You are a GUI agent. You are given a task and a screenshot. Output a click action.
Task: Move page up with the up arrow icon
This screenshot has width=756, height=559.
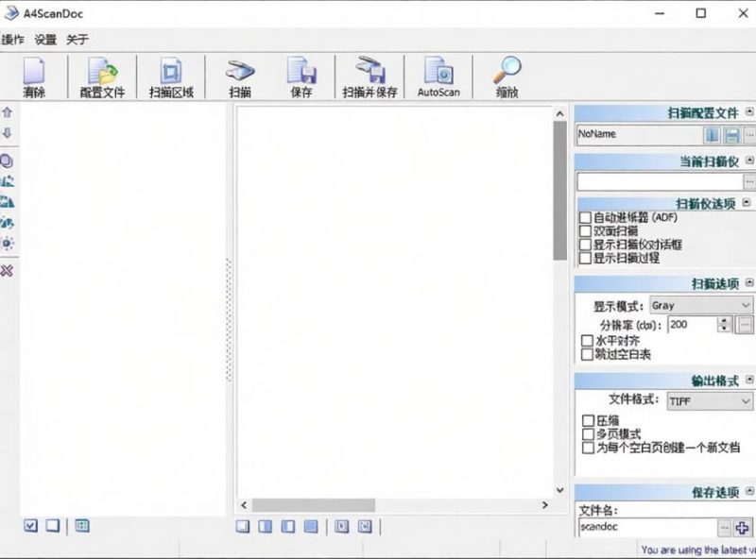(8, 112)
